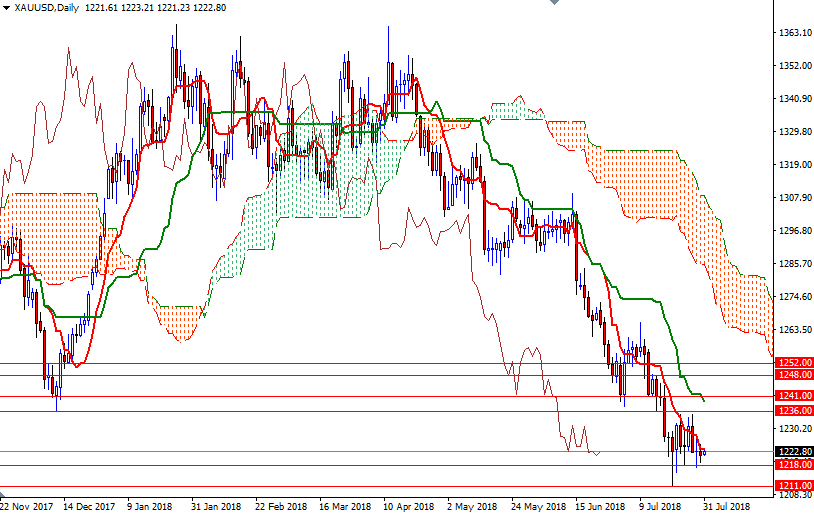Click the red 1241.00 price level tag
Viewport: 814px width, 514px height.
[x=794, y=397]
